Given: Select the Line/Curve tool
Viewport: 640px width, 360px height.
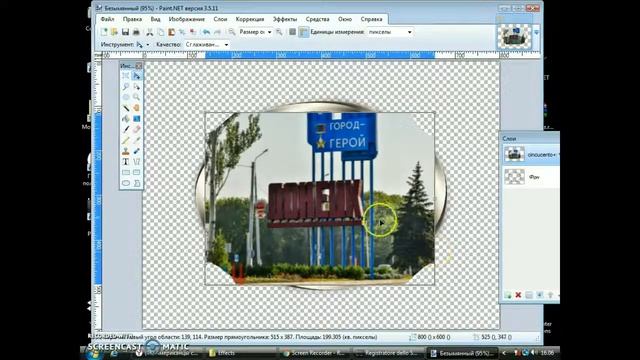Looking at the screenshot, I should click(x=136, y=162).
